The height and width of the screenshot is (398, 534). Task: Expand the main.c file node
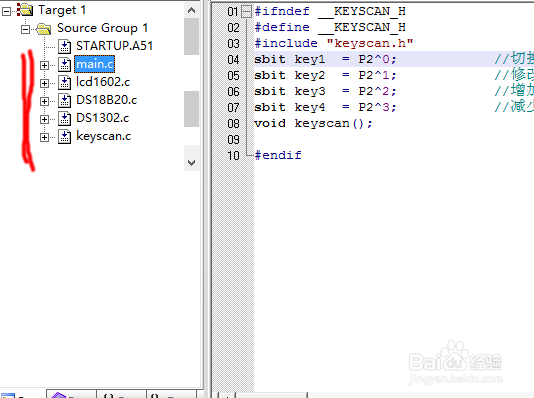pos(44,65)
